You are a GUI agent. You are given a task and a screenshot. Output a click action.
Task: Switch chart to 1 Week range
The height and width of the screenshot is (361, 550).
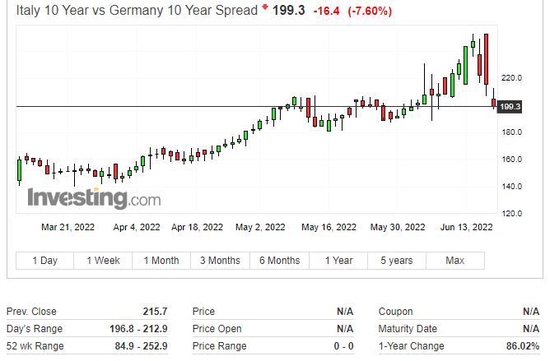pos(103,260)
